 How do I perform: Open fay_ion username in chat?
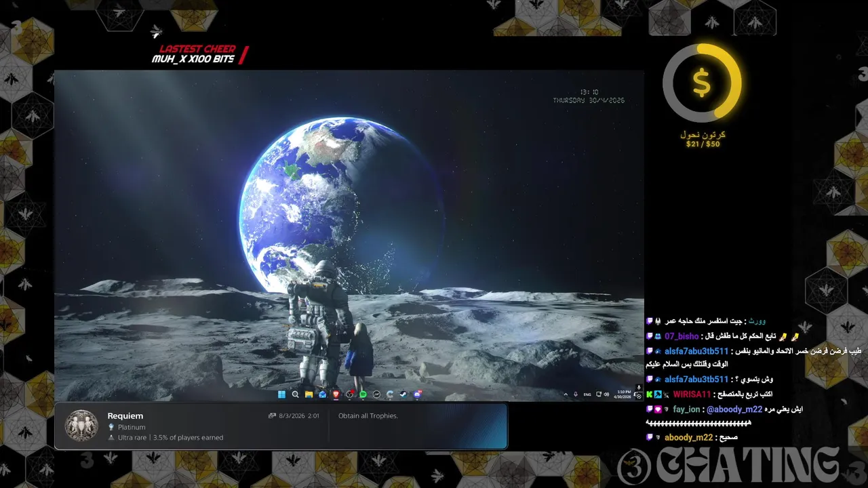click(x=686, y=409)
